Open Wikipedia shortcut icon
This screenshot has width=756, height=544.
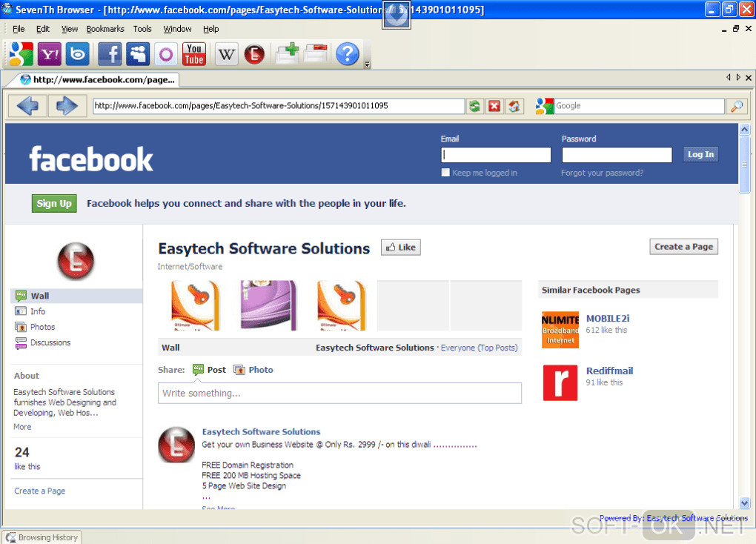(x=226, y=53)
